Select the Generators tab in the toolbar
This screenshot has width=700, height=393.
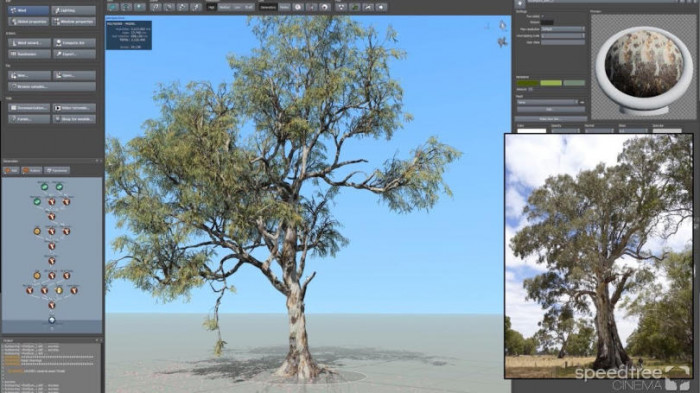268,7
